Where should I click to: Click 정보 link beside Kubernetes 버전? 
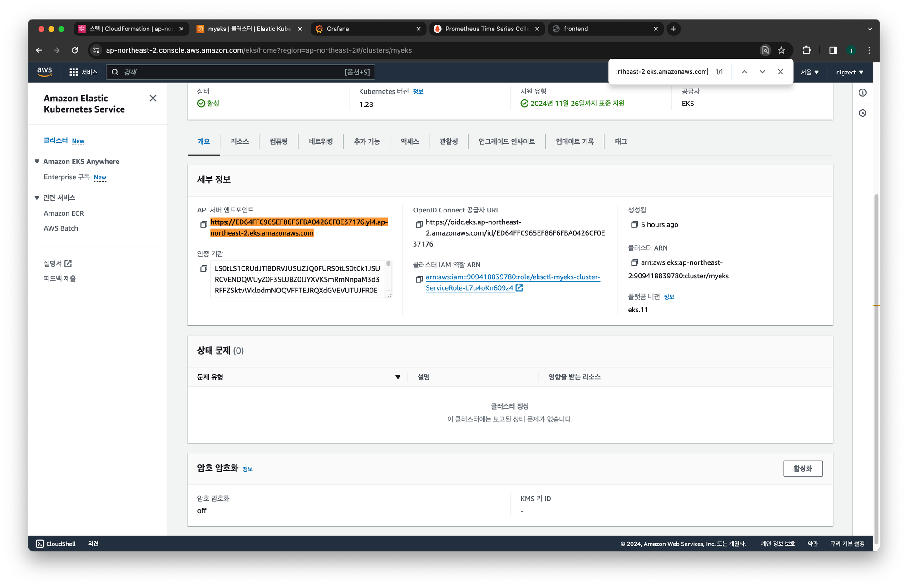[418, 92]
